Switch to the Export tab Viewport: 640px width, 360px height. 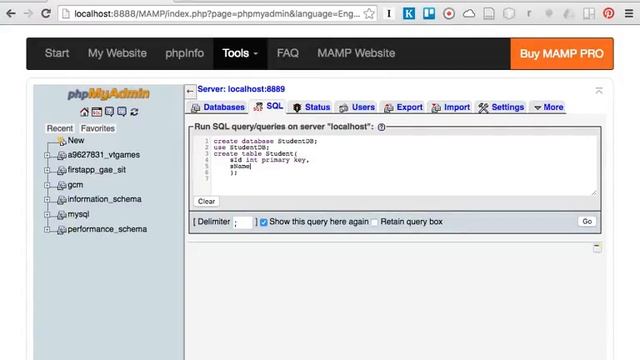point(403,107)
